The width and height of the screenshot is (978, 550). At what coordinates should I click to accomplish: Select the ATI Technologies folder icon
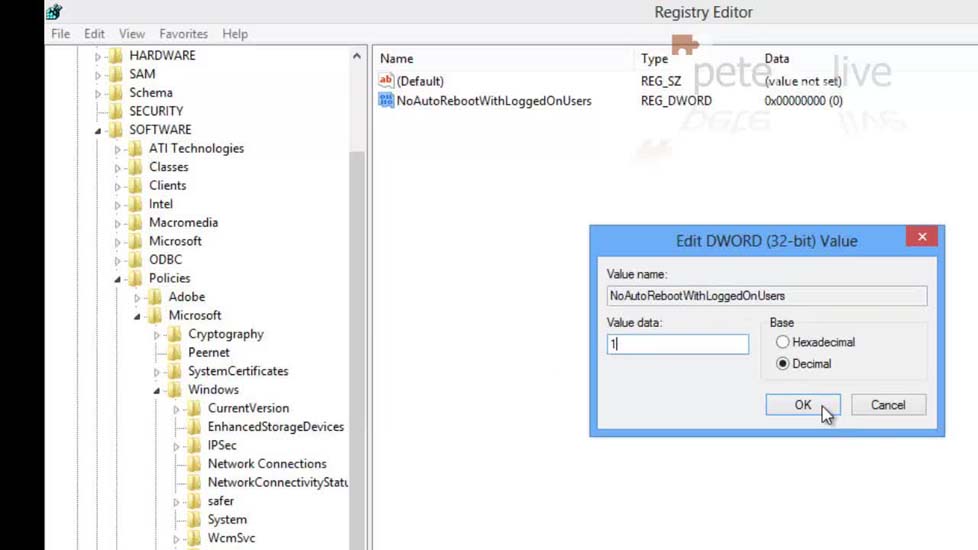click(x=135, y=148)
